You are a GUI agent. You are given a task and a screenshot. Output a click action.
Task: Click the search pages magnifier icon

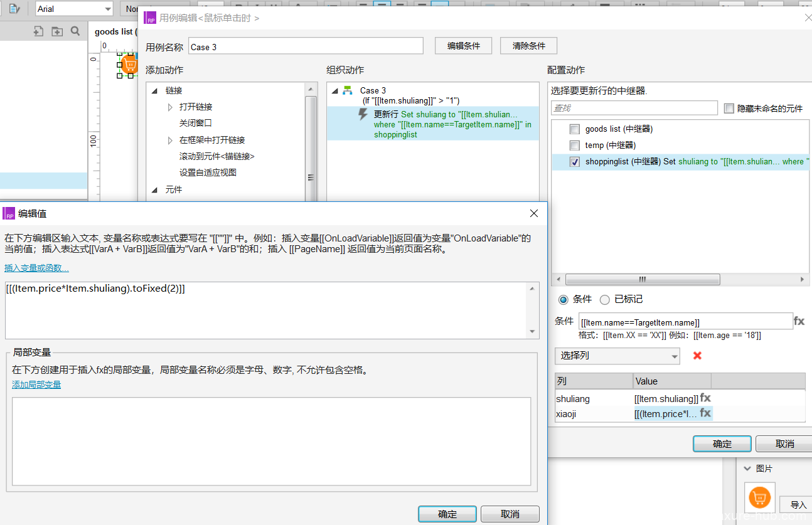[x=75, y=31]
